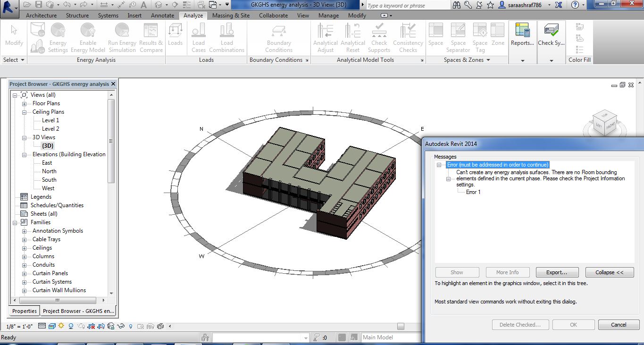Image resolution: width=644 pixels, height=345 pixels.
Task: Cancel the Revit error dialog
Action: [x=618, y=324]
